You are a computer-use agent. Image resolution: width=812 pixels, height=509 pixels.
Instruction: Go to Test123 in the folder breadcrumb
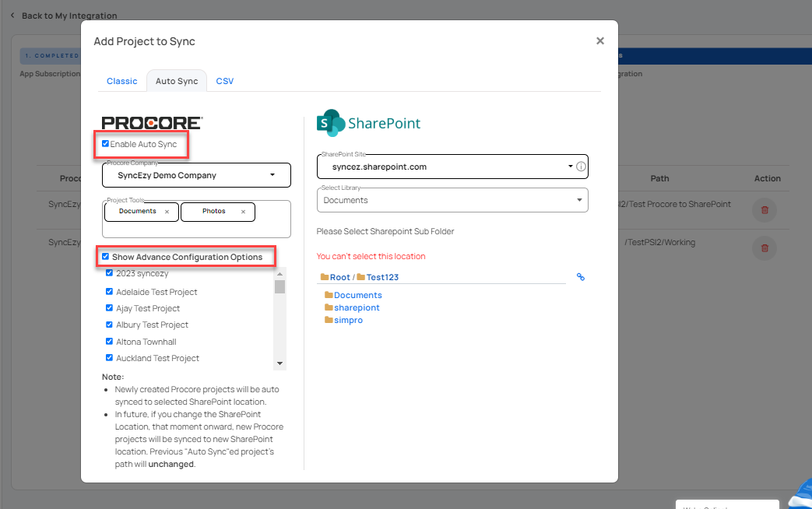[382, 277]
